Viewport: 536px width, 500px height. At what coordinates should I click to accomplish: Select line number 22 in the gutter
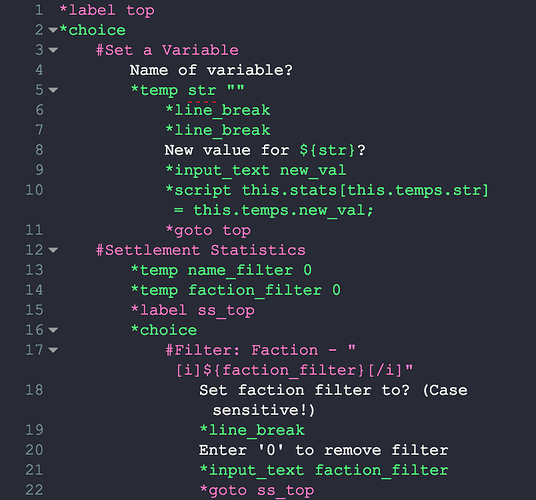35,490
